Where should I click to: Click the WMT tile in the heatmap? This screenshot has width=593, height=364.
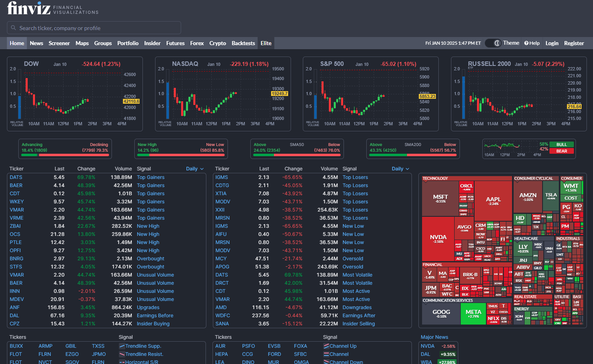tap(571, 187)
